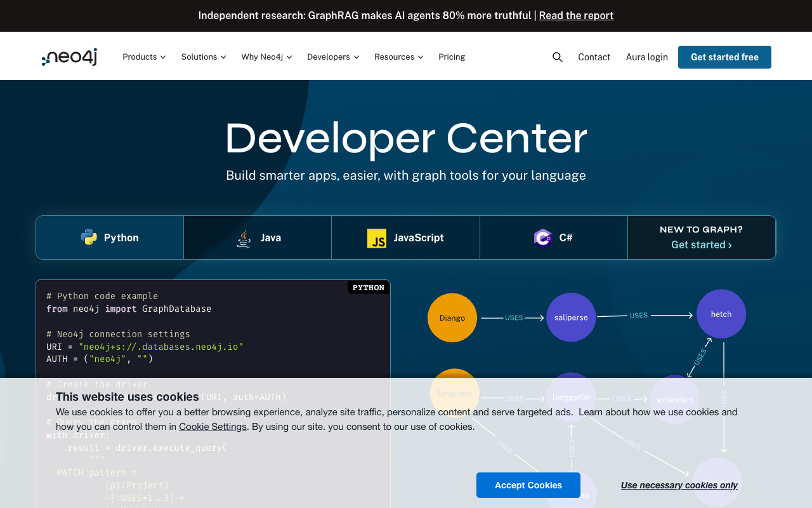This screenshot has width=812, height=508.
Task: Open the Contact page
Action: [x=594, y=57]
